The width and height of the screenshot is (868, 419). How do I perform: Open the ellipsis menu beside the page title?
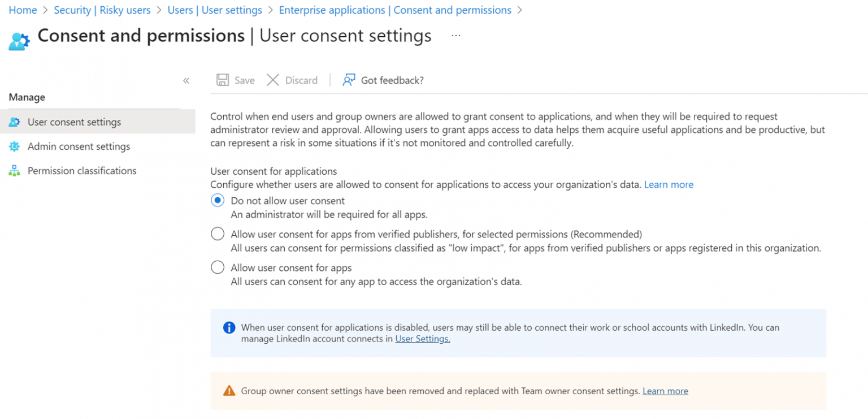[x=455, y=35]
